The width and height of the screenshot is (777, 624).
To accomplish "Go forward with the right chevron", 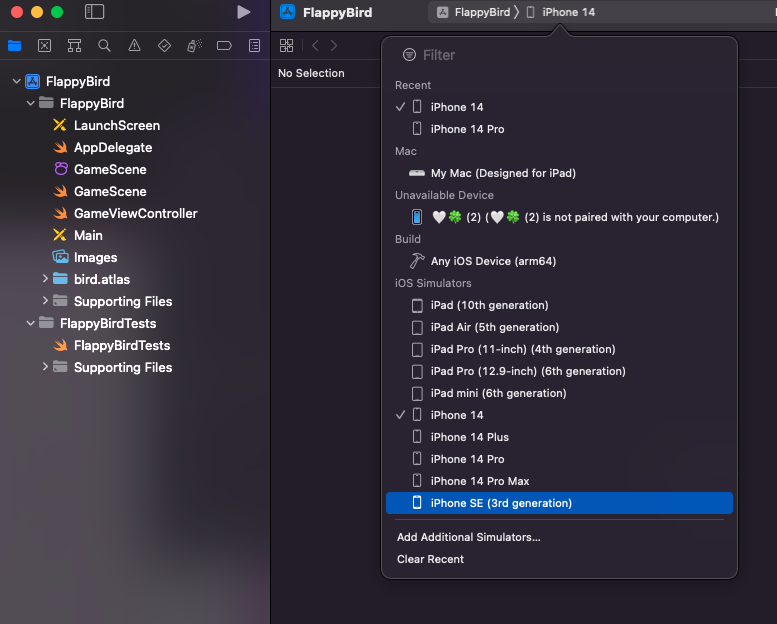I will [334, 46].
